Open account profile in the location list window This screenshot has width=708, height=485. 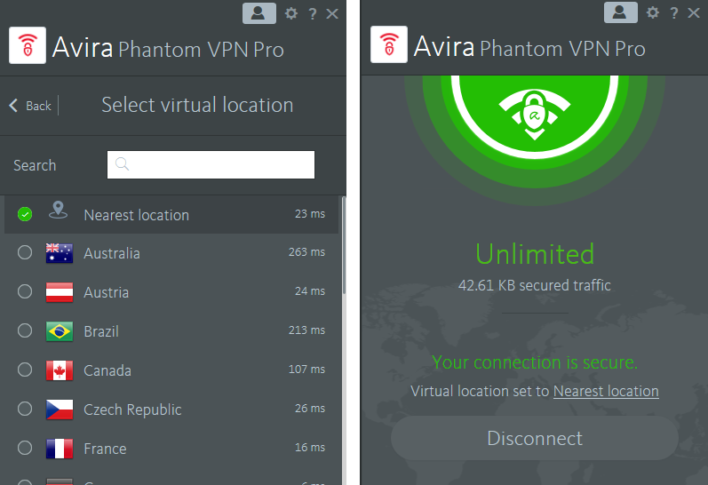point(259,13)
